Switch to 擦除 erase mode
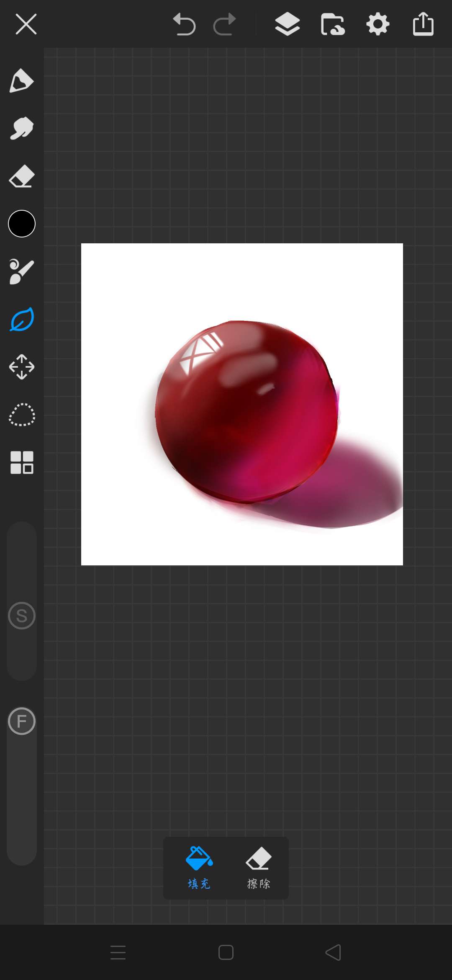This screenshot has height=980, width=452. click(259, 868)
